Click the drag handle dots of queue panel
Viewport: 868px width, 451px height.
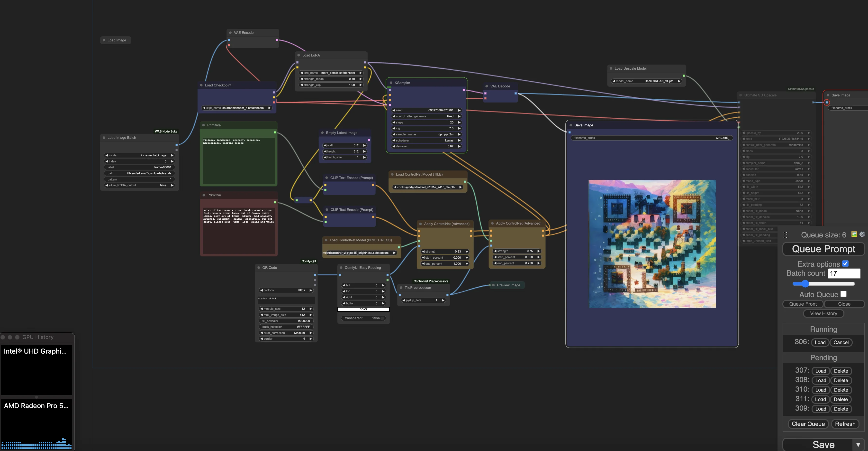point(785,235)
